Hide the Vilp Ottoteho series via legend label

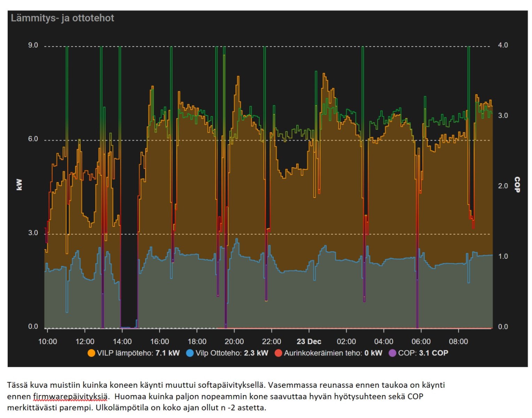[x=232, y=353]
